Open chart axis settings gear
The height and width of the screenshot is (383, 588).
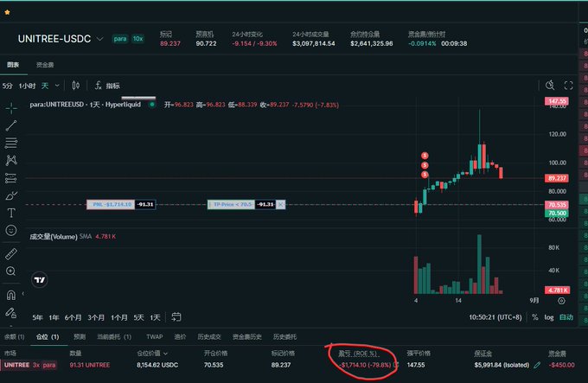pos(561,301)
